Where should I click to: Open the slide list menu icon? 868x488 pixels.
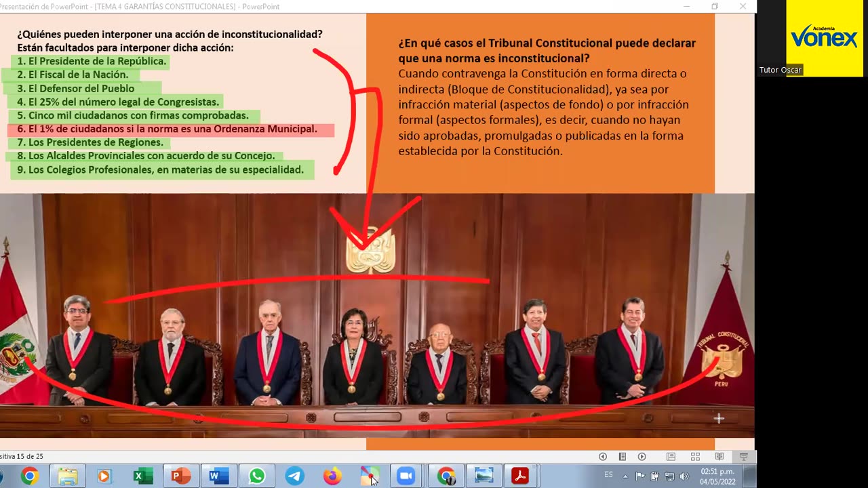tap(622, 457)
